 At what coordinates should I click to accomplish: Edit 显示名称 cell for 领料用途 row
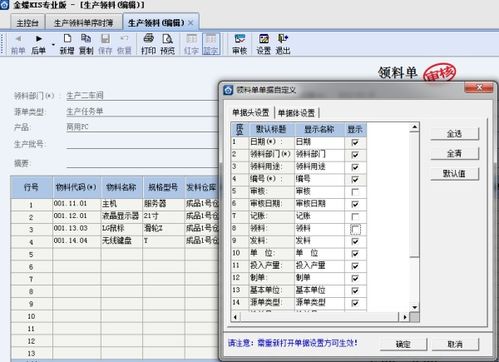[x=319, y=167]
